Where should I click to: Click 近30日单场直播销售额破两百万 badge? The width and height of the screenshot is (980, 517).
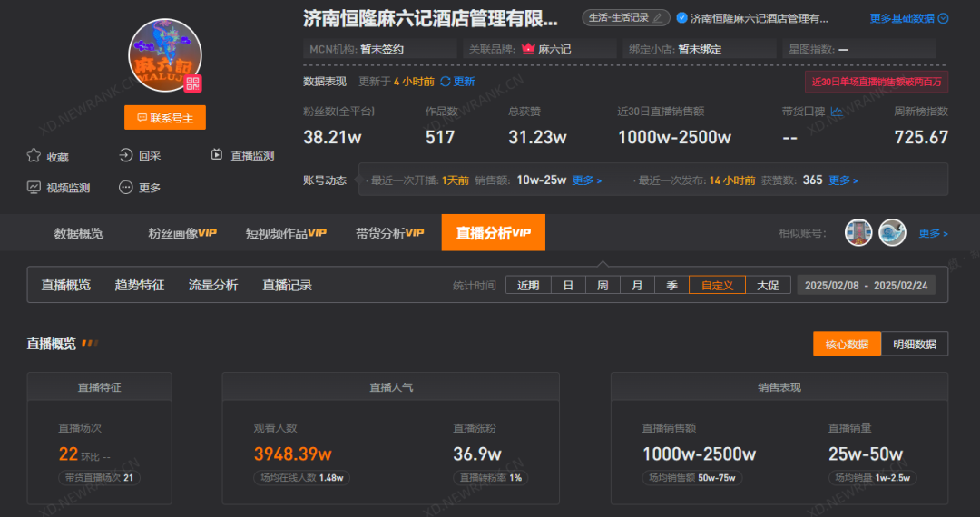coord(877,82)
